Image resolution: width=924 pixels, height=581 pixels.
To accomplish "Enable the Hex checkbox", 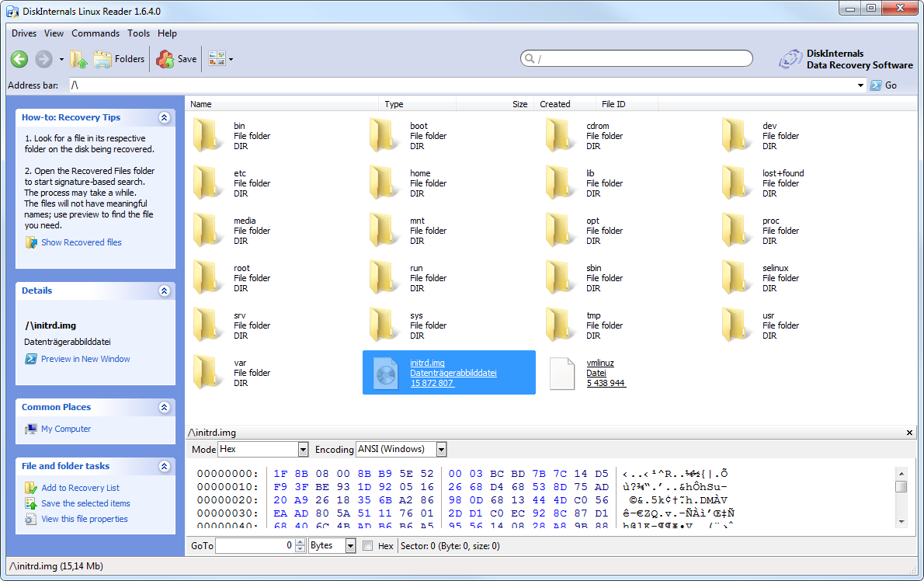I will pyautogui.click(x=368, y=546).
